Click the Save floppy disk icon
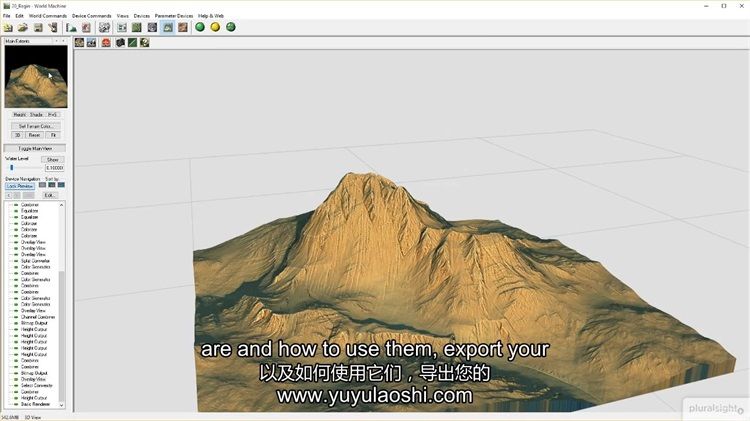This screenshot has height=421, width=750. [38, 28]
